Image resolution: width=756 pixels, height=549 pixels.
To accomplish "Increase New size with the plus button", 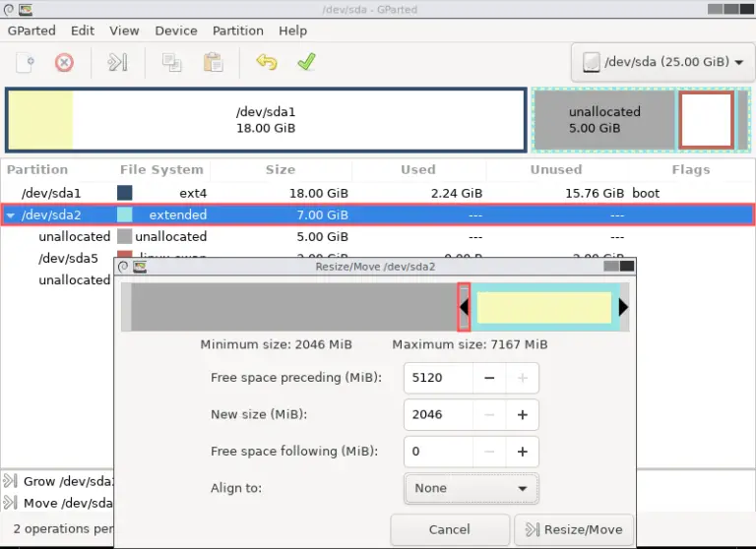I will pyautogui.click(x=523, y=414).
